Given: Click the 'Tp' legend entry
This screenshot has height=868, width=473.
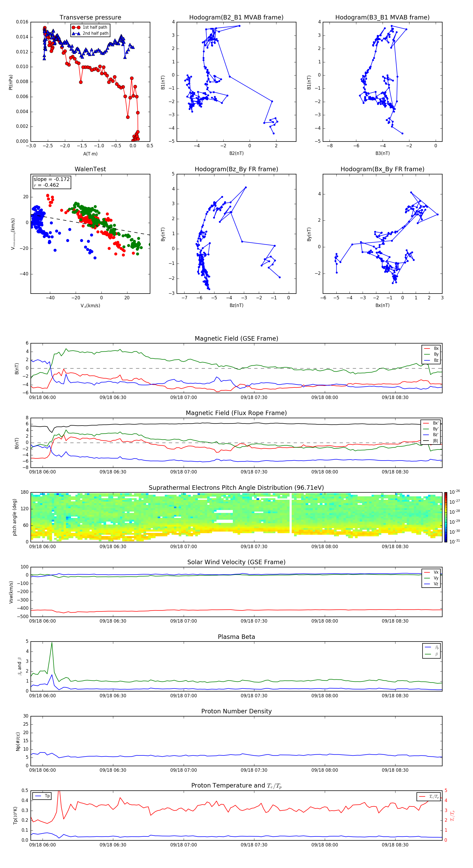Looking at the screenshot, I should pyautogui.click(x=42, y=796).
